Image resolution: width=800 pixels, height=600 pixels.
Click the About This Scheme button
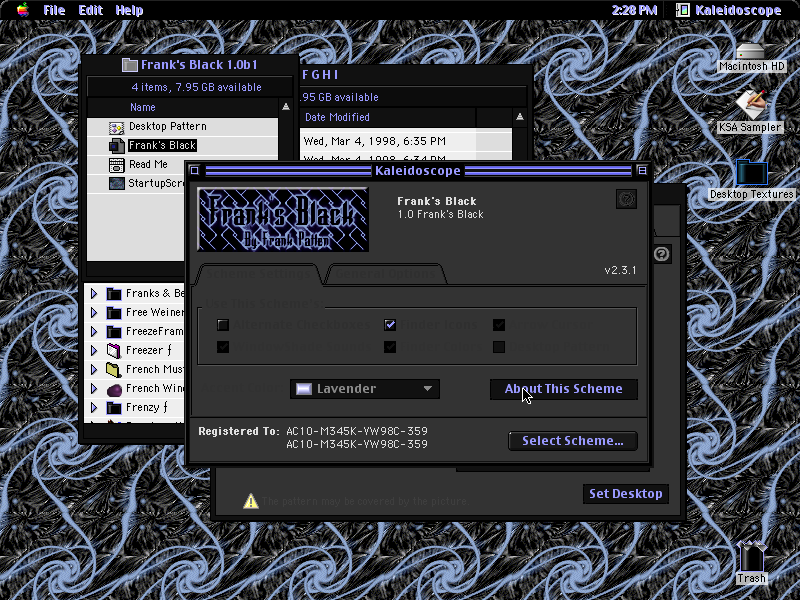click(564, 389)
